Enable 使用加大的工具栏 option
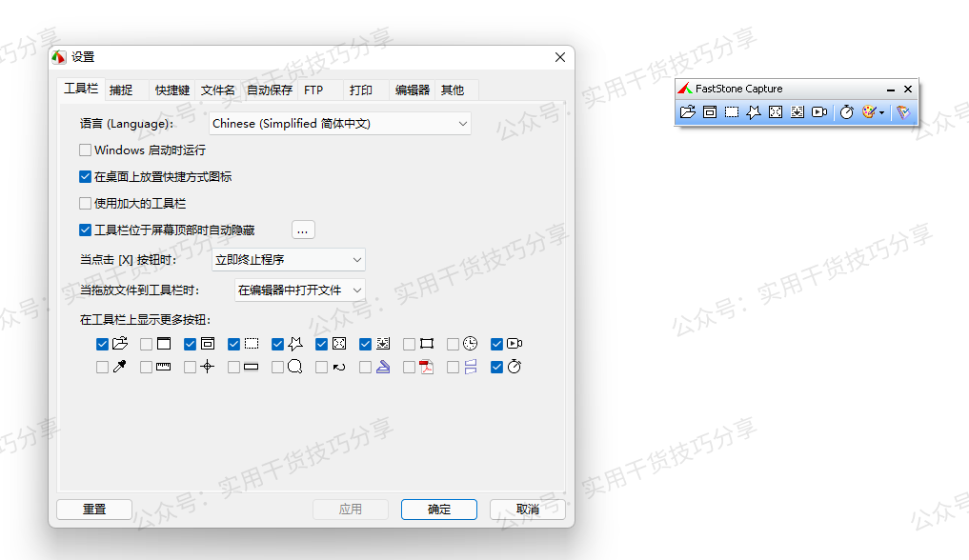Screen dimensions: 969x560 click(84, 203)
